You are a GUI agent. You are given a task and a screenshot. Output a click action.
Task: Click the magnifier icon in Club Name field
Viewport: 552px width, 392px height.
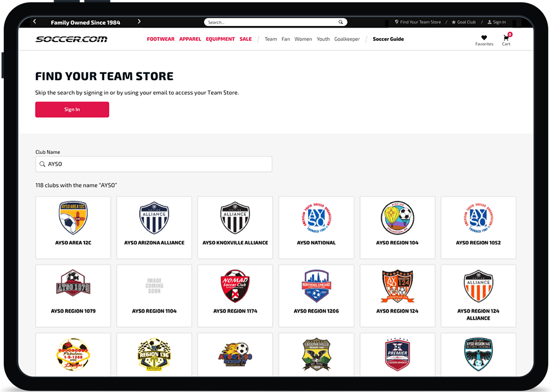[x=43, y=164]
